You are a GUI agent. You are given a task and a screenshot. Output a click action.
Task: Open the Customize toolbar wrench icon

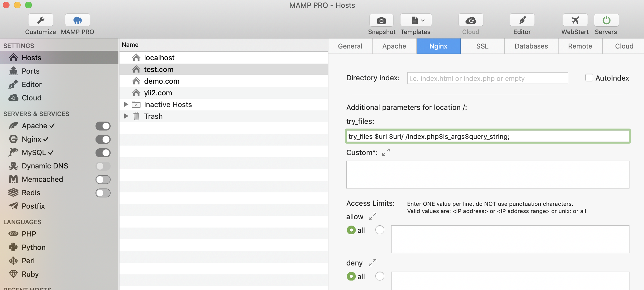coord(41,20)
